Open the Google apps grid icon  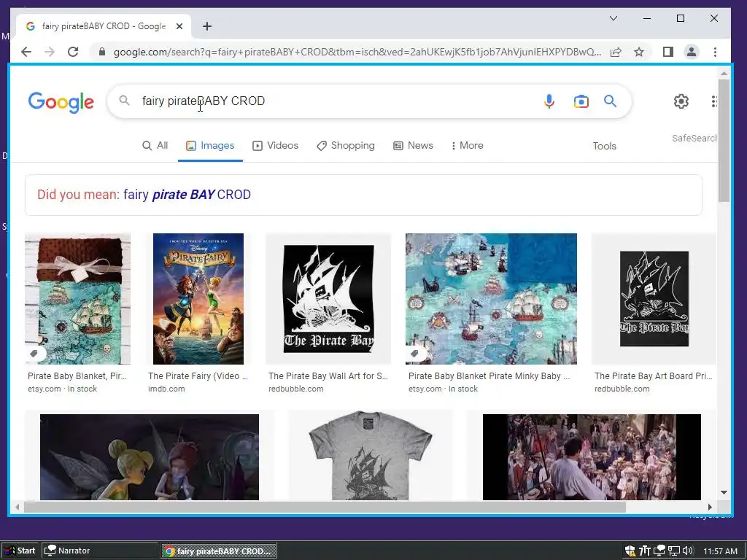(x=713, y=101)
